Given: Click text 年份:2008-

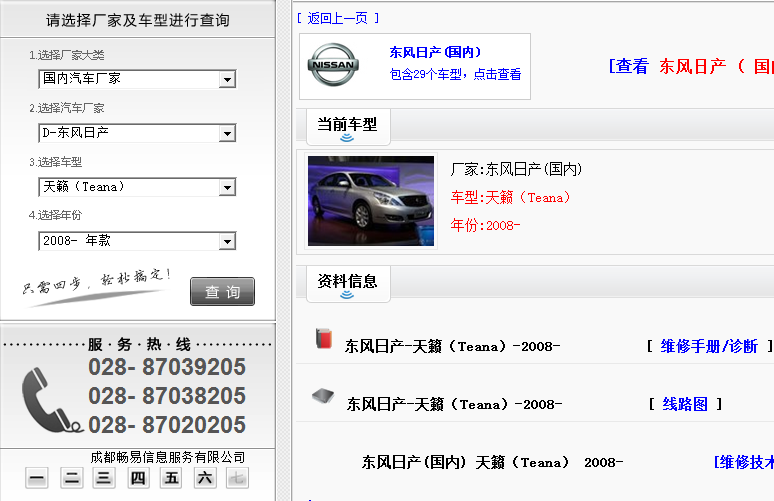Looking at the screenshot, I should click(x=485, y=225).
